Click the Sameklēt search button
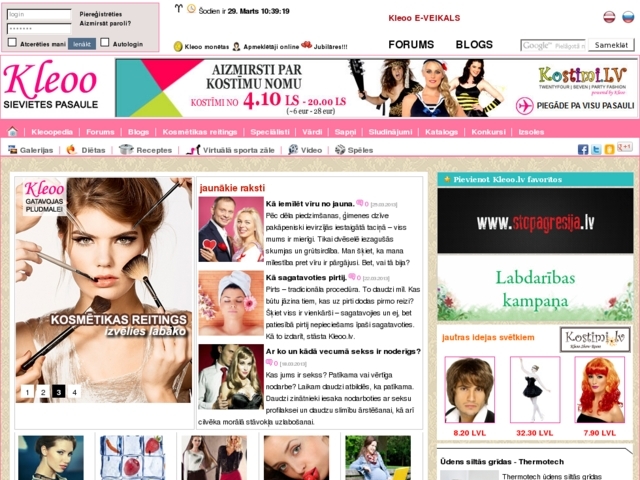The image size is (640, 480). [611, 45]
